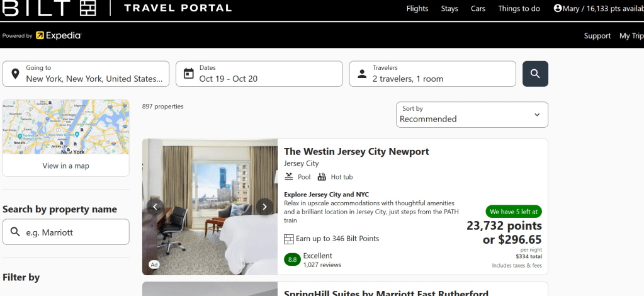This screenshot has width=644, height=296.
Task: Click the property name search field
Action: (74, 232)
